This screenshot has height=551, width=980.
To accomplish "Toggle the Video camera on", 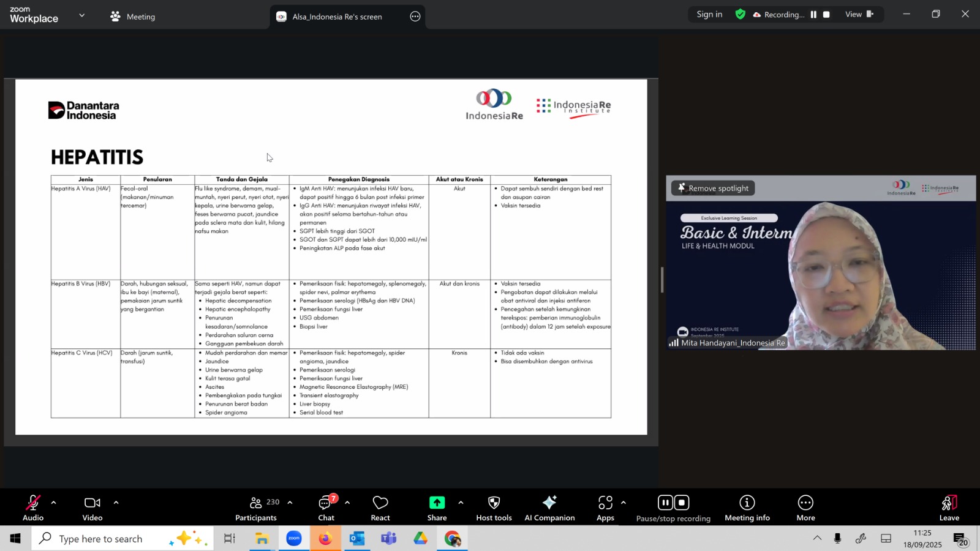I will point(92,508).
